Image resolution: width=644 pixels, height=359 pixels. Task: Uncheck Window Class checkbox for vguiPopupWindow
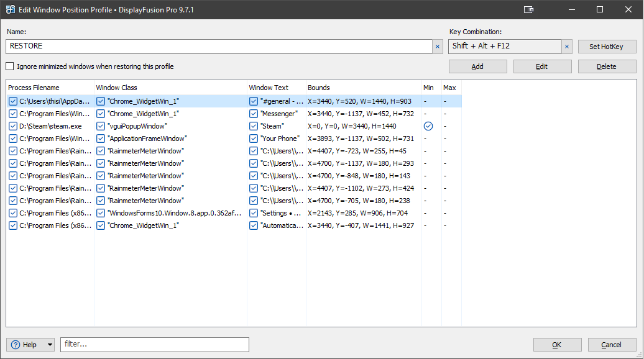[x=101, y=126]
